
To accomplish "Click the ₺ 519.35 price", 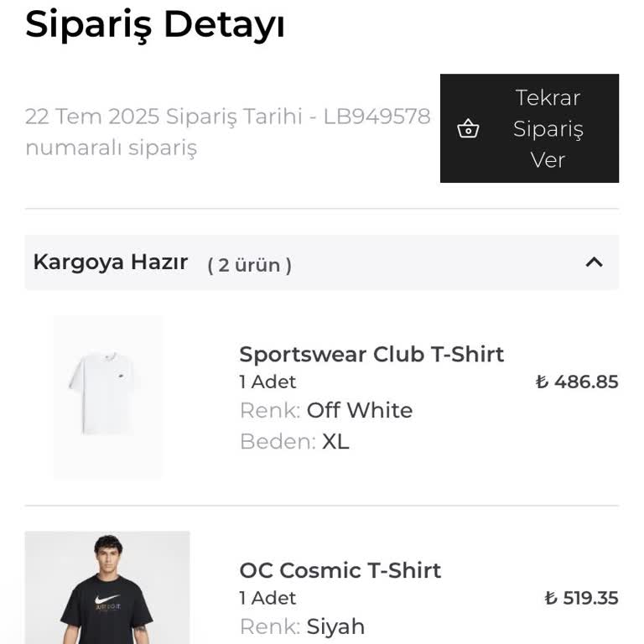I will (581, 598).
